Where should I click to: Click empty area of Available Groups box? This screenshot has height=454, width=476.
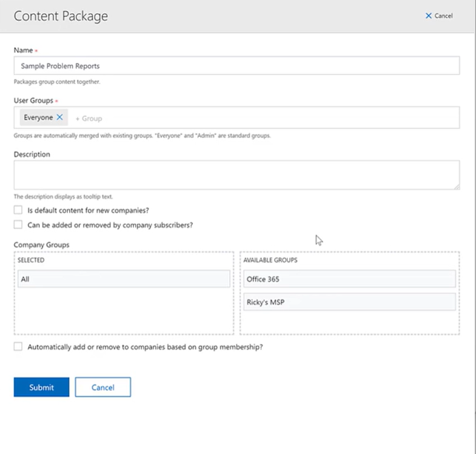pos(349,322)
